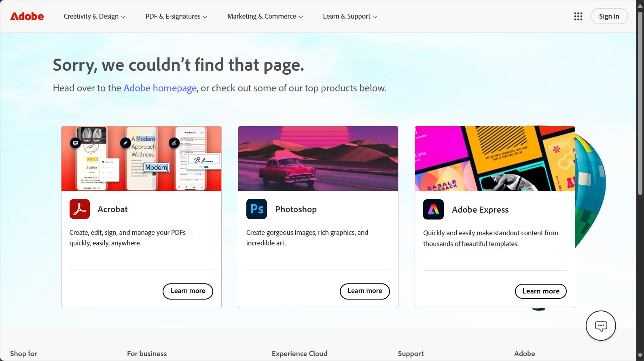Click the For business footer heading

coord(147,354)
